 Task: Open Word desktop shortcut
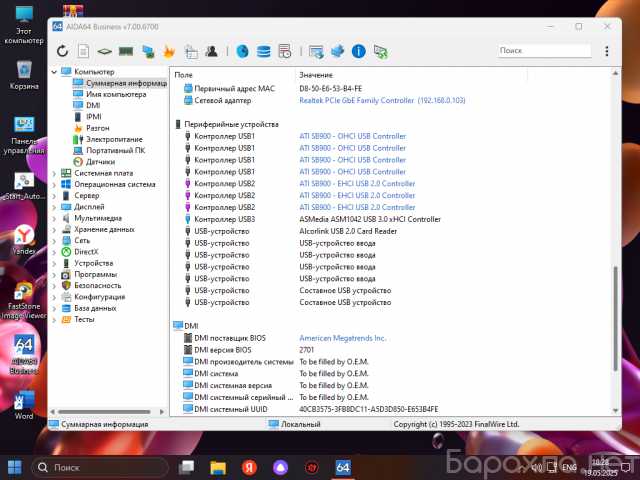point(24,405)
